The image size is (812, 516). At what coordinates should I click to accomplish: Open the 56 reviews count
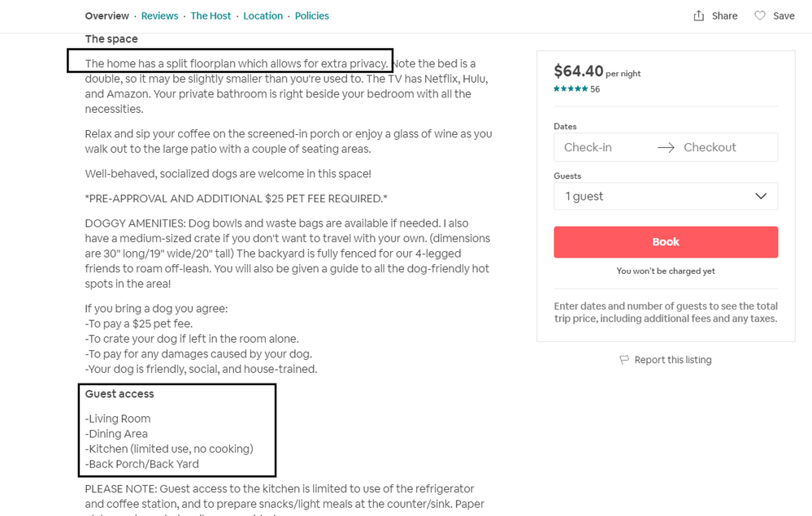tap(595, 89)
